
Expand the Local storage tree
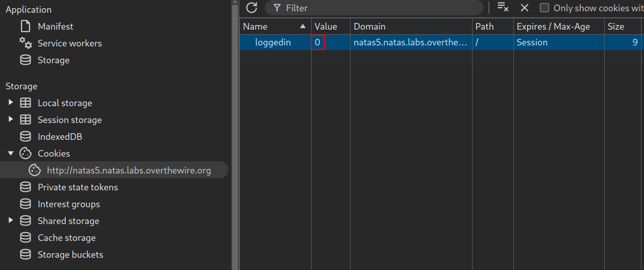[x=11, y=103]
